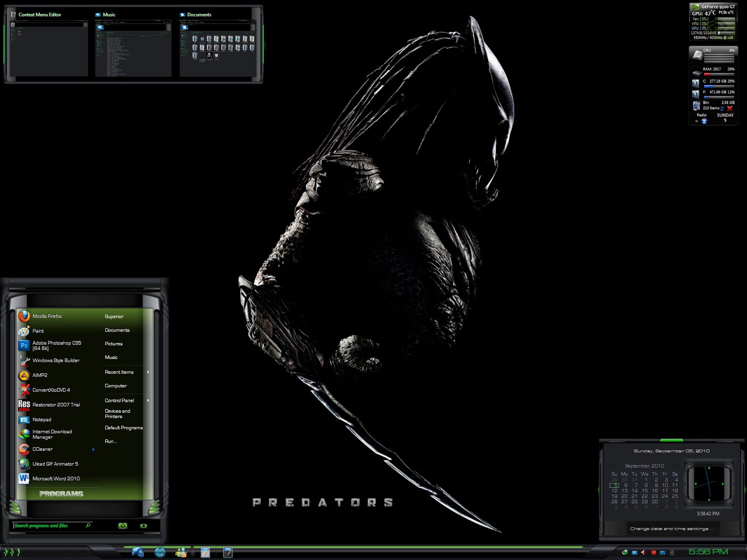Screen dimensions: 747x560
Task: Click the NVIDIA logo in GPU gadget
Action: point(695,7)
